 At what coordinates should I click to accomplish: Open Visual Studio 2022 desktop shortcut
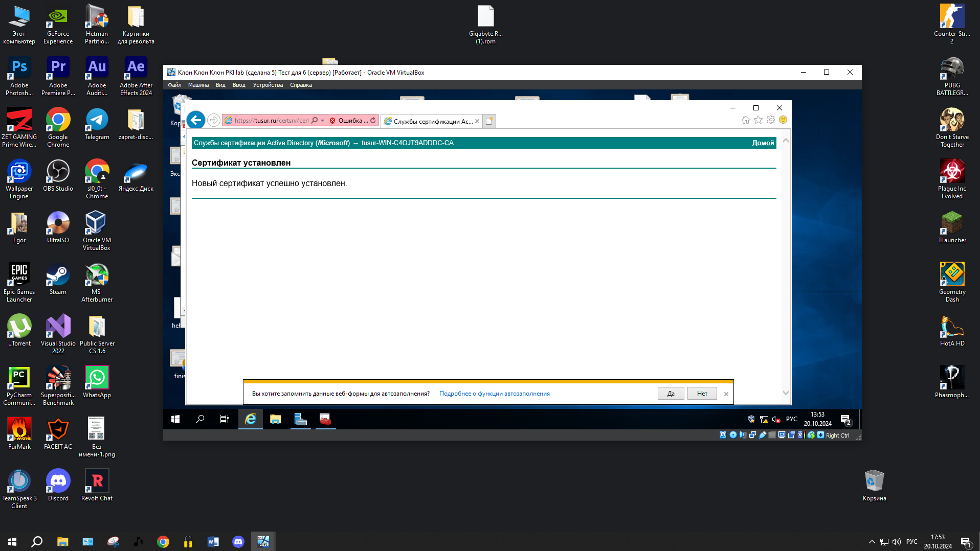(58, 334)
